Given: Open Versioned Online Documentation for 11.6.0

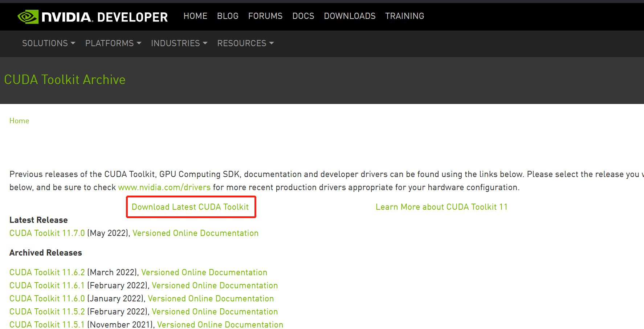Looking at the screenshot, I should (211, 298).
